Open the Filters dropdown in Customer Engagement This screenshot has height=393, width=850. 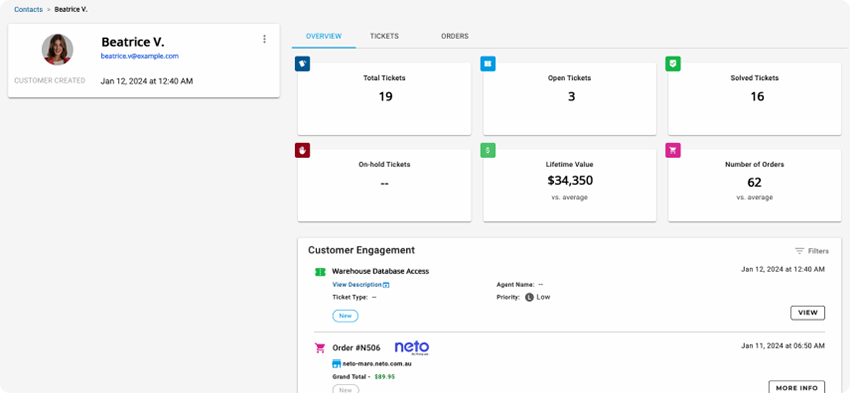(812, 251)
